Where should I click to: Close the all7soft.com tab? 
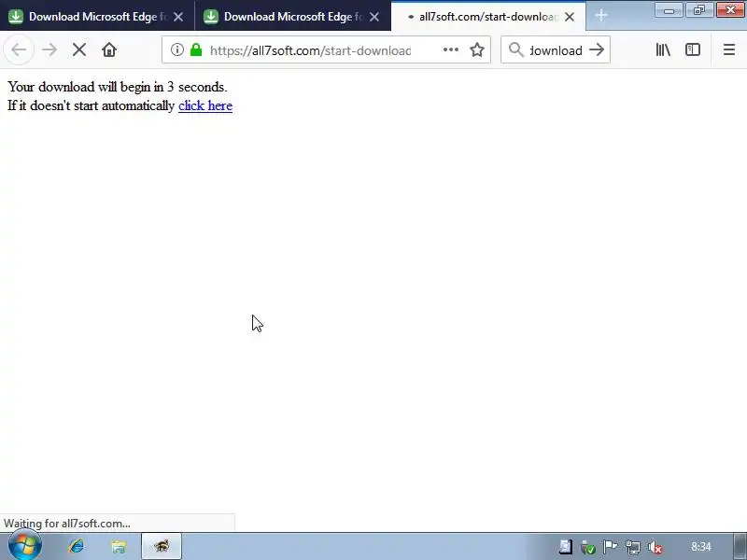[x=570, y=17]
